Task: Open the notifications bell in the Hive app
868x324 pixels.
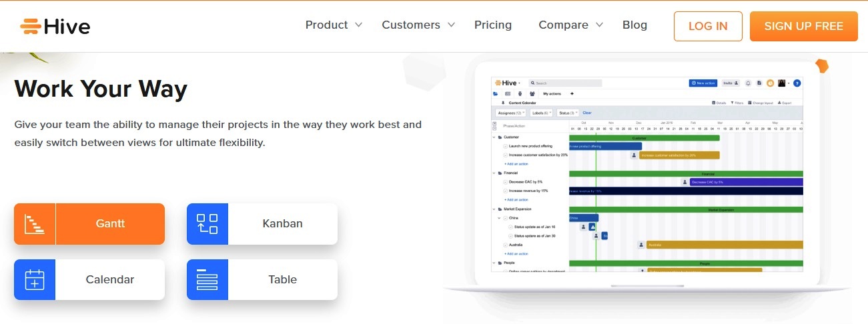Action: [748, 83]
